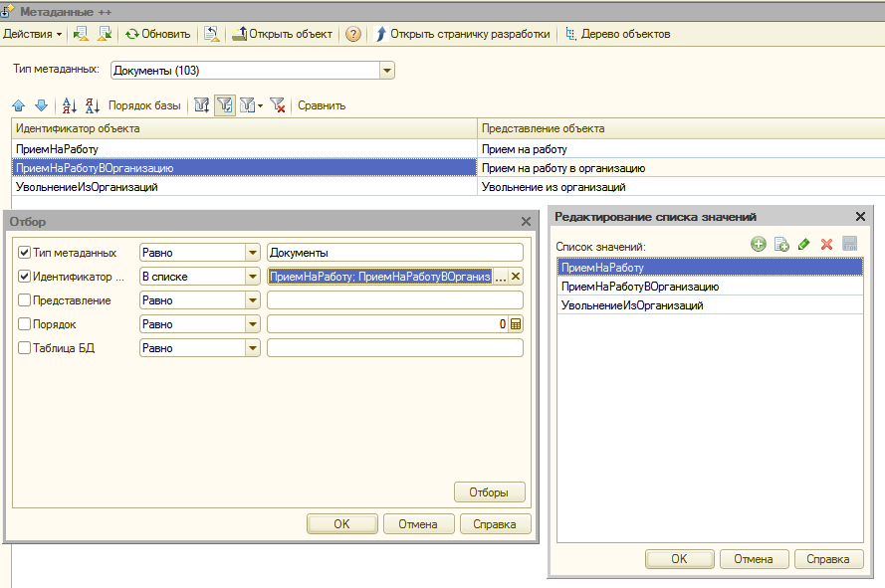
Task: Cancel the Отбор dialog
Action: click(x=418, y=523)
